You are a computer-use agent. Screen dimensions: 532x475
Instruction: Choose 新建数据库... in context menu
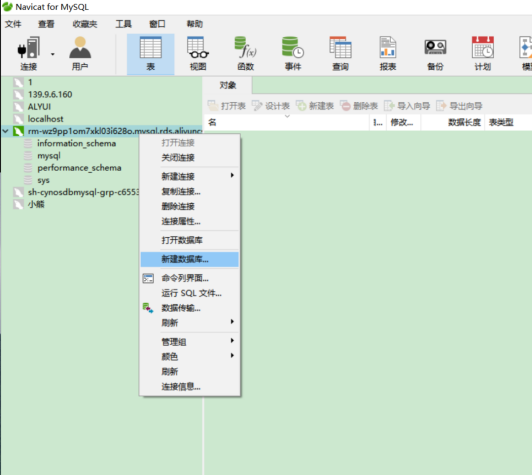pyautogui.click(x=190, y=259)
